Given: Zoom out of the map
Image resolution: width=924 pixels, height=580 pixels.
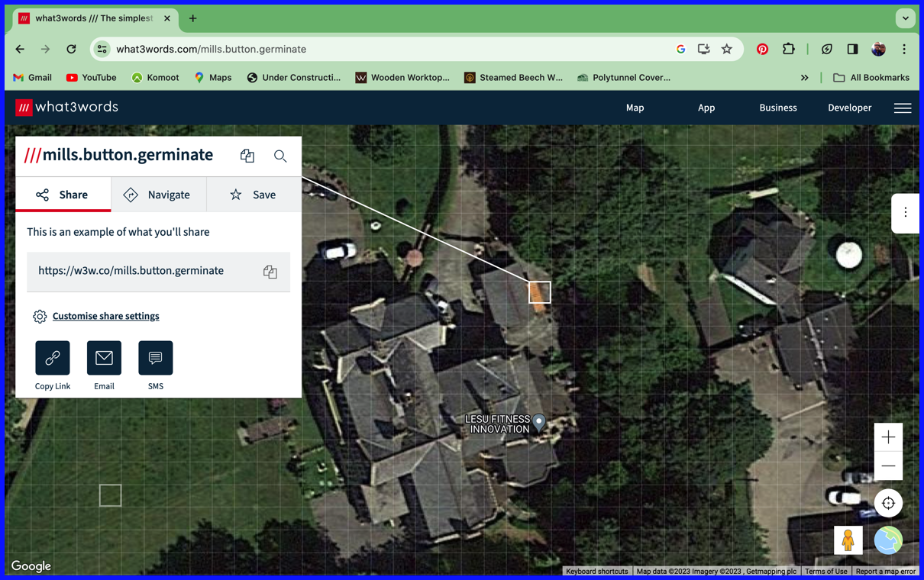Looking at the screenshot, I should point(888,466).
